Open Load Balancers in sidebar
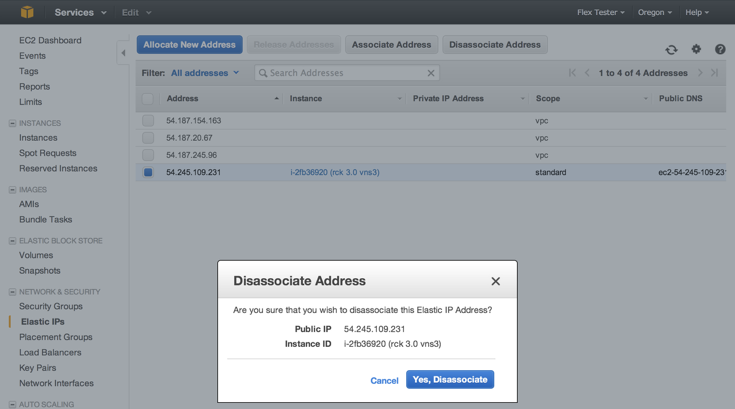This screenshot has width=735, height=409. tap(50, 352)
